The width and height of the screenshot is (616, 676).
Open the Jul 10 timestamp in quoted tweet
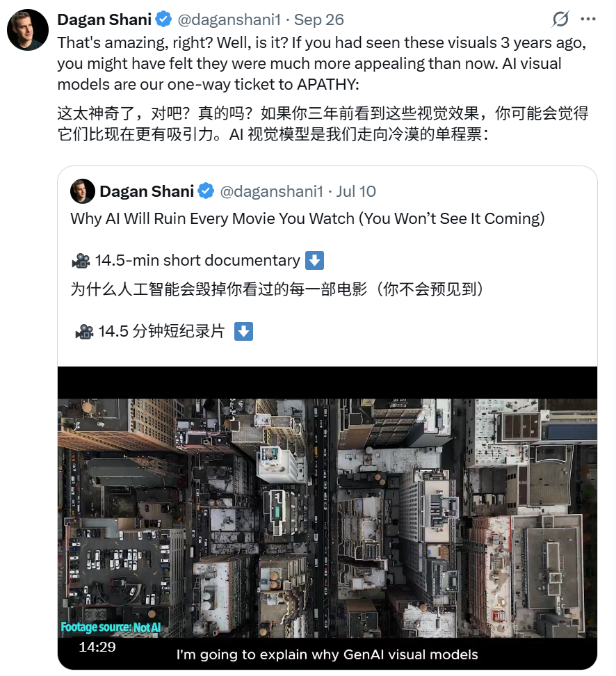pos(356,191)
